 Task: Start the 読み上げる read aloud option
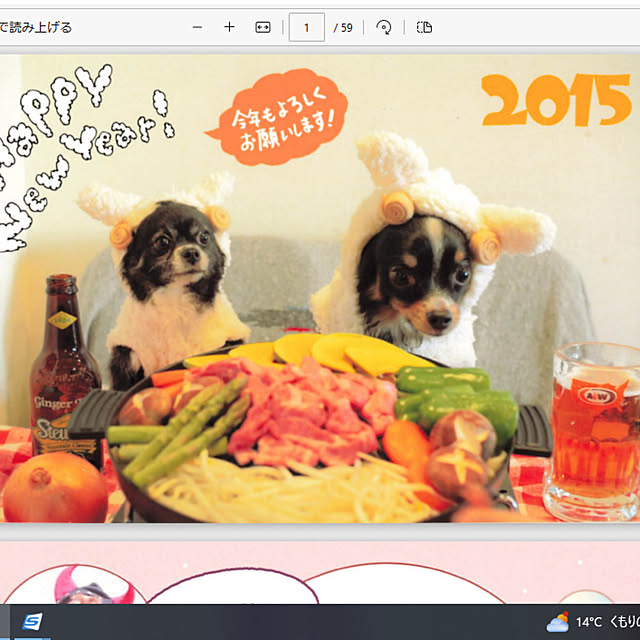pos(36,27)
